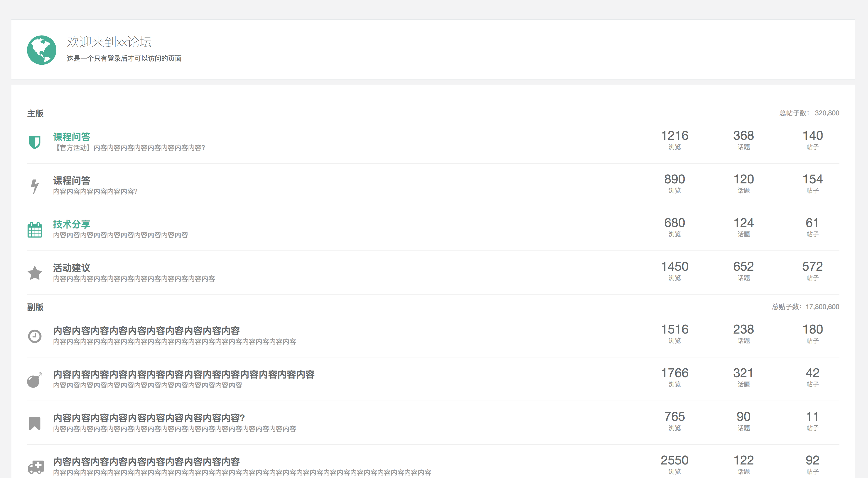Click the 主版 section heading
The height and width of the screenshot is (478, 868).
pos(35,113)
